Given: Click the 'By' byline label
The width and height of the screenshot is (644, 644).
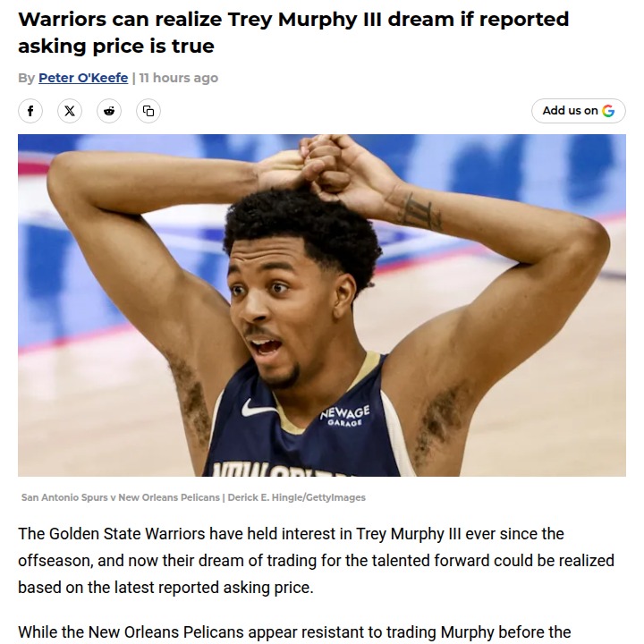Looking at the screenshot, I should coord(26,78).
